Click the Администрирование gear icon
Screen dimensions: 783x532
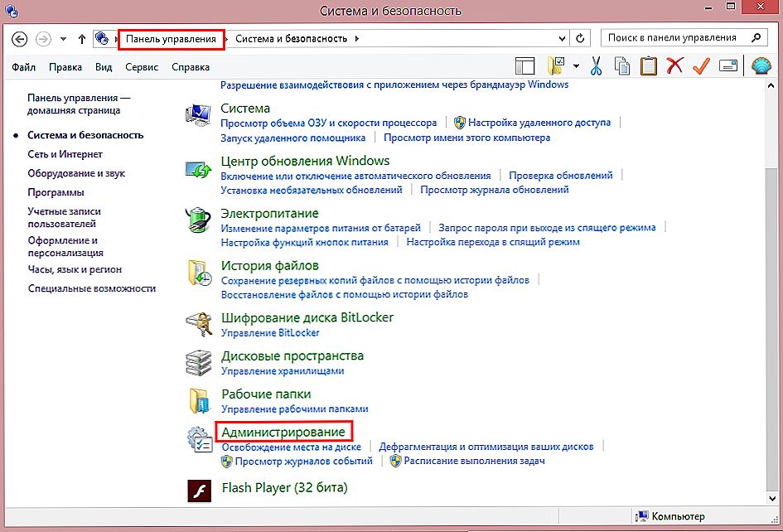pos(199,439)
